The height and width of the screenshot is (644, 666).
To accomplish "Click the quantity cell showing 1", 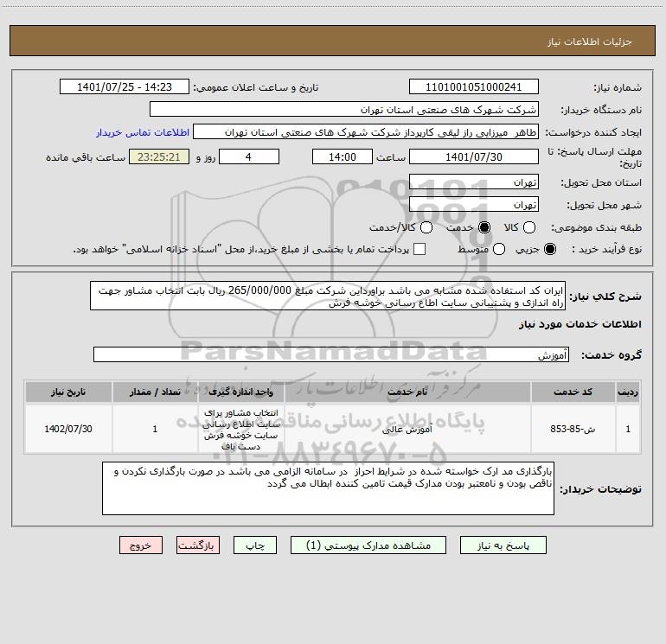I will pos(155,430).
